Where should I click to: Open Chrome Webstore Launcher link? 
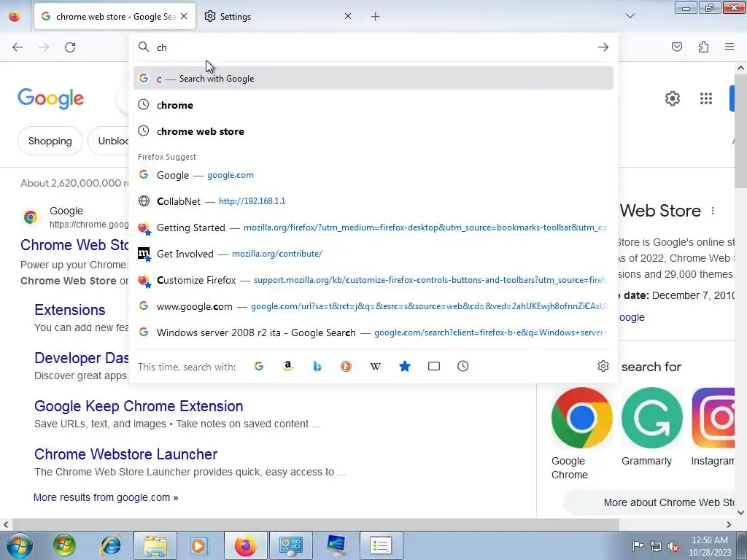pyautogui.click(x=125, y=454)
